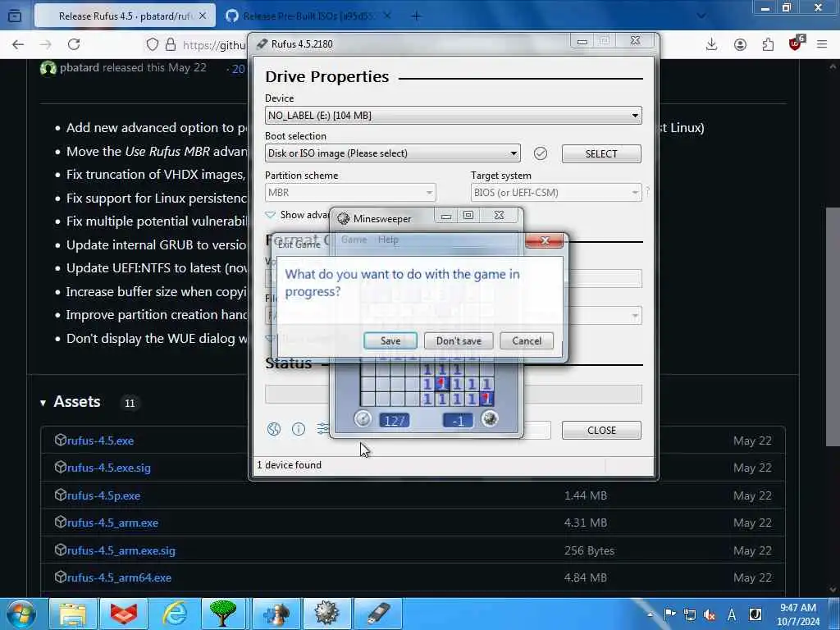
Task: Click the browser vertical scrollbar
Action: (833, 326)
